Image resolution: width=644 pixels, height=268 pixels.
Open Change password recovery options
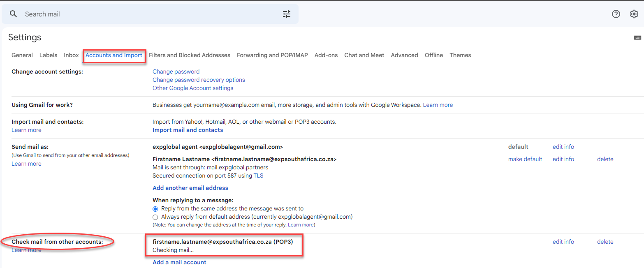[199, 80]
